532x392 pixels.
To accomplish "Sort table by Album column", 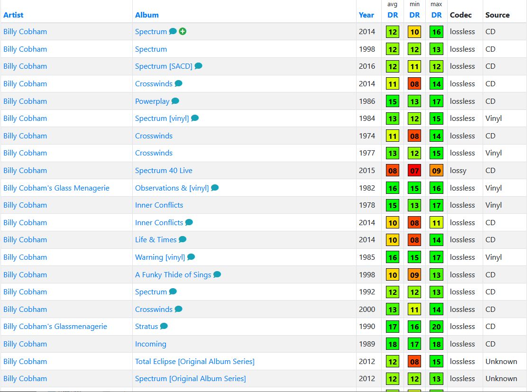I will coord(147,15).
